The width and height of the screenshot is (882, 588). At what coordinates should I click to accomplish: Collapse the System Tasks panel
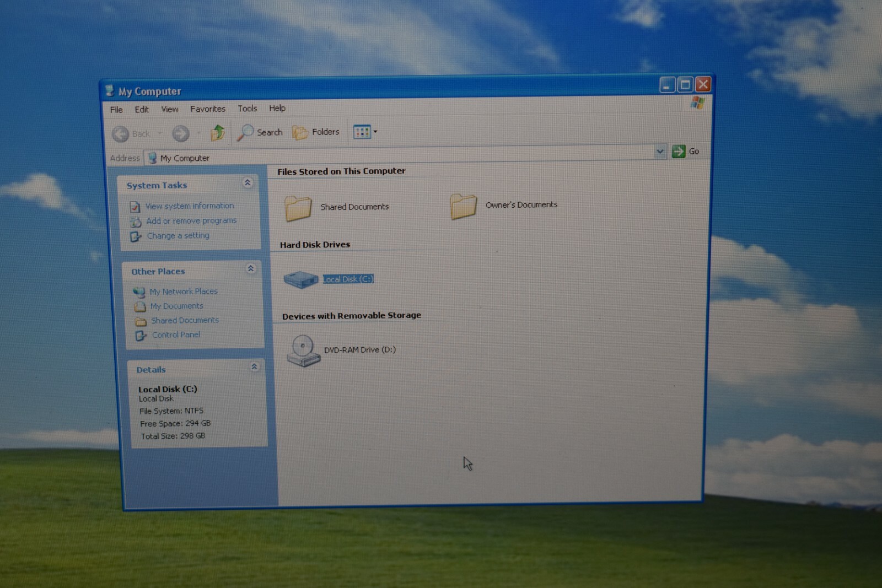point(248,182)
